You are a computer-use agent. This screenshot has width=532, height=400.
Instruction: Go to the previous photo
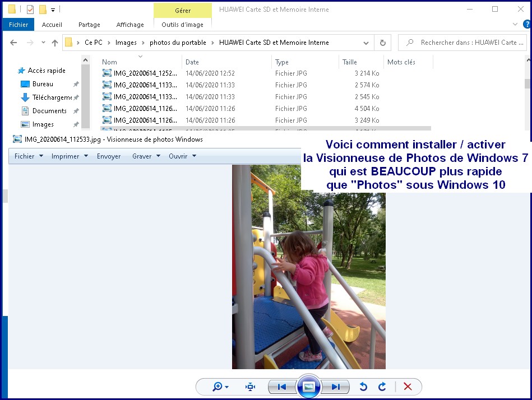(x=281, y=387)
